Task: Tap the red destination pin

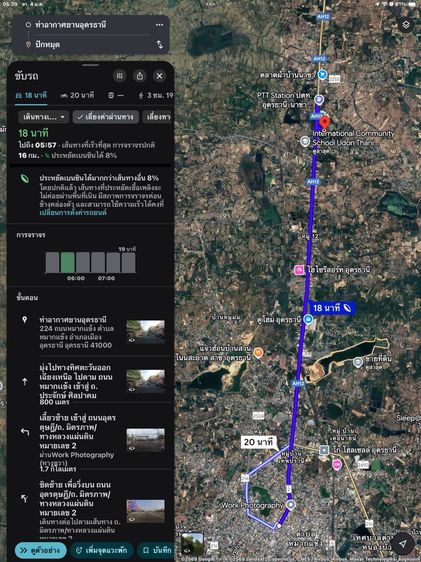Action: tap(324, 123)
